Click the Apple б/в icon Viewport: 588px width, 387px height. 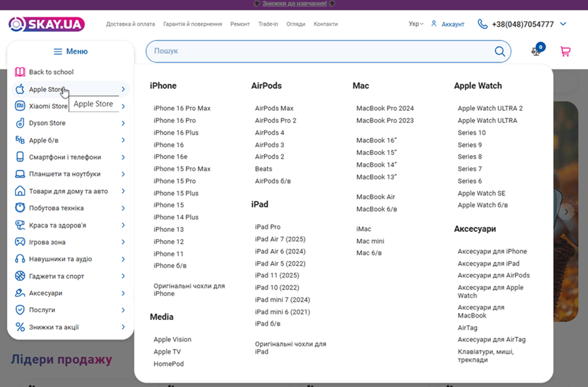20,140
